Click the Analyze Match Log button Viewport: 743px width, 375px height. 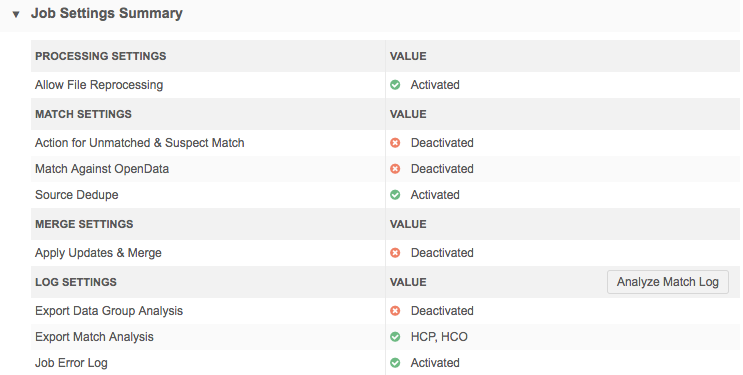pos(668,282)
